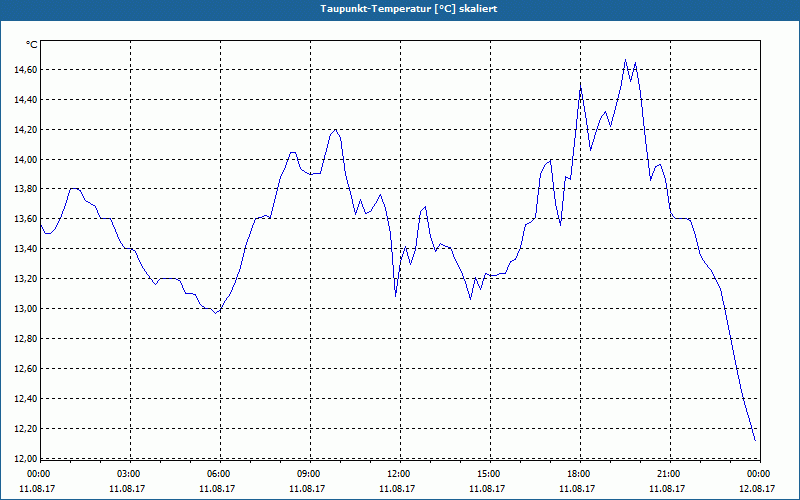This screenshot has width=800, height=500.
Task: Click the 12.08.17 date label
Action: coord(757,488)
